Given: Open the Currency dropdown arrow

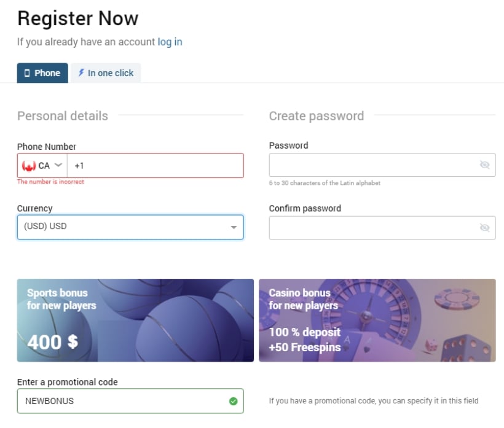Looking at the screenshot, I should (x=234, y=227).
